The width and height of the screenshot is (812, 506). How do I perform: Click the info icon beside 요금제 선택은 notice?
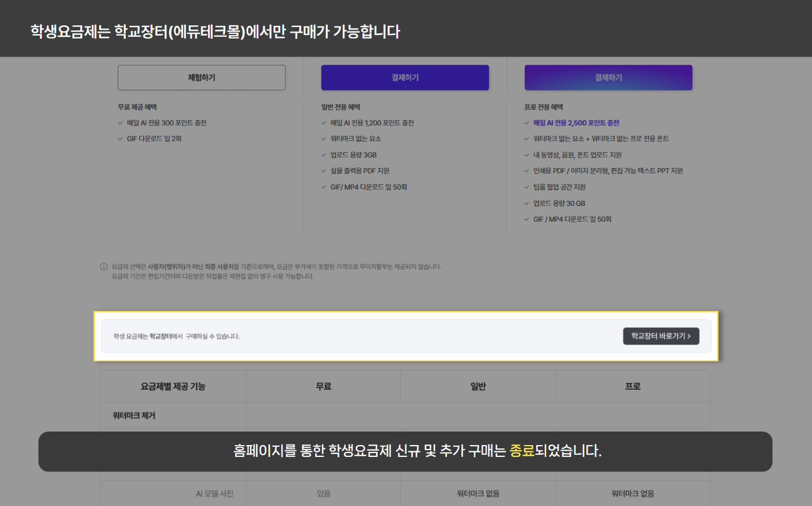point(104,267)
